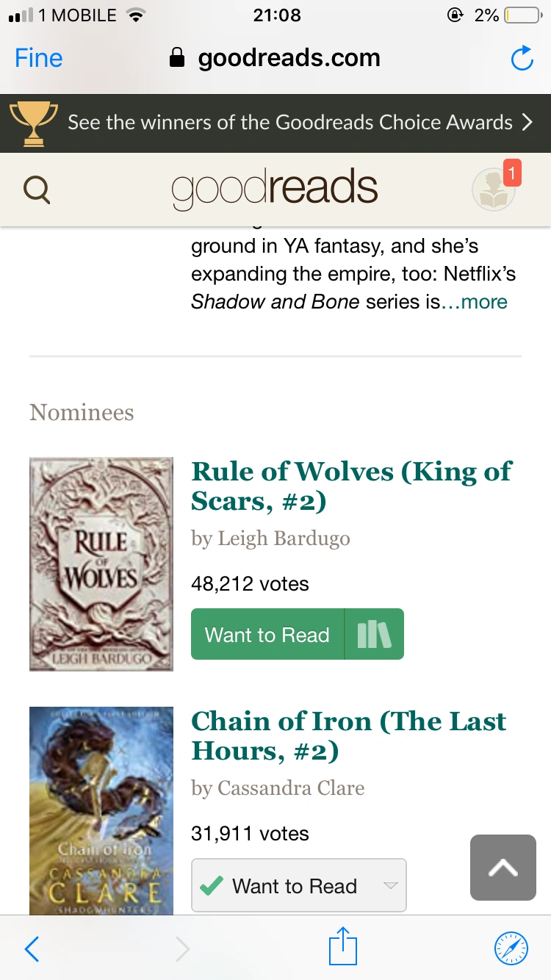Viewport: 551px width, 980px height.
Task: Tap the padlock icon in the address bar
Action: coord(177,57)
